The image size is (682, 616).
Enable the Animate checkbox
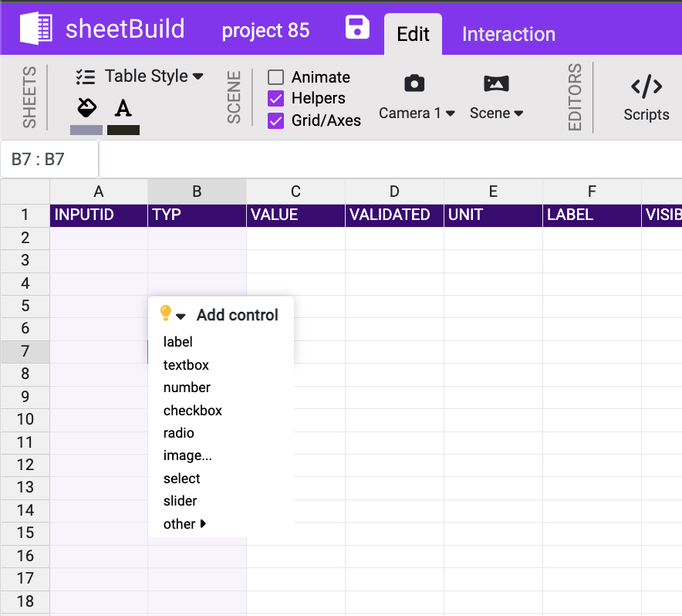275,77
